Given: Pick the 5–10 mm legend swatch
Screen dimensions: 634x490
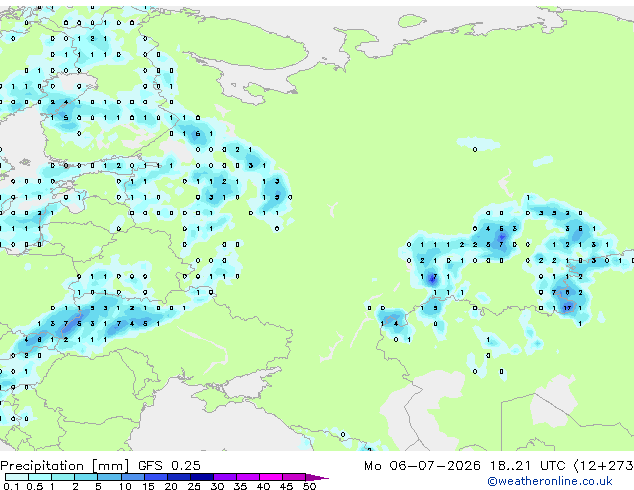Looking at the screenshot, I should [109, 477].
